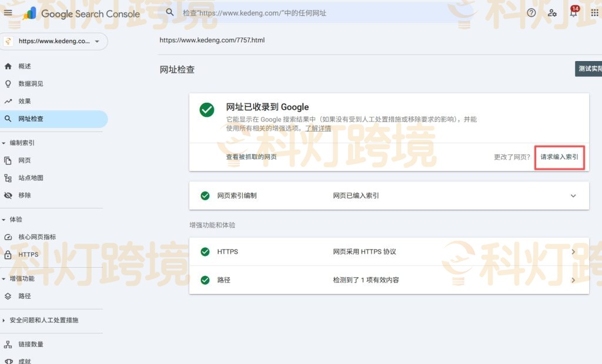Image resolution: width=602 pixels, height=364 pixels.
Task: Click the crossed-eye icon beside 移除
Action: tap(8, 196)
